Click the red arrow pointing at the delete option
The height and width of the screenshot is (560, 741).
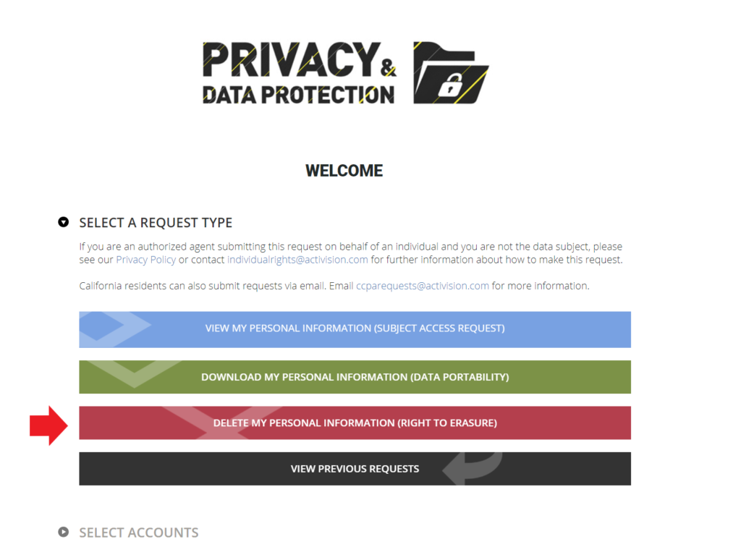pos(48,425)
